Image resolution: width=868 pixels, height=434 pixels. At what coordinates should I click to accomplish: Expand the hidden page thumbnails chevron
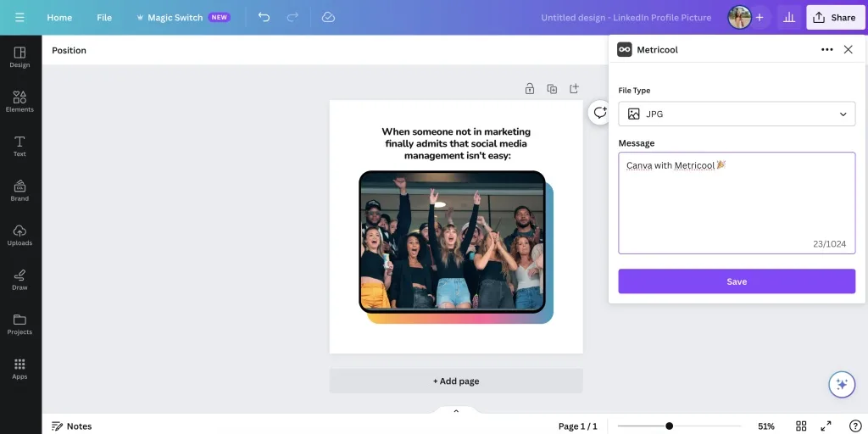[456, 411]
